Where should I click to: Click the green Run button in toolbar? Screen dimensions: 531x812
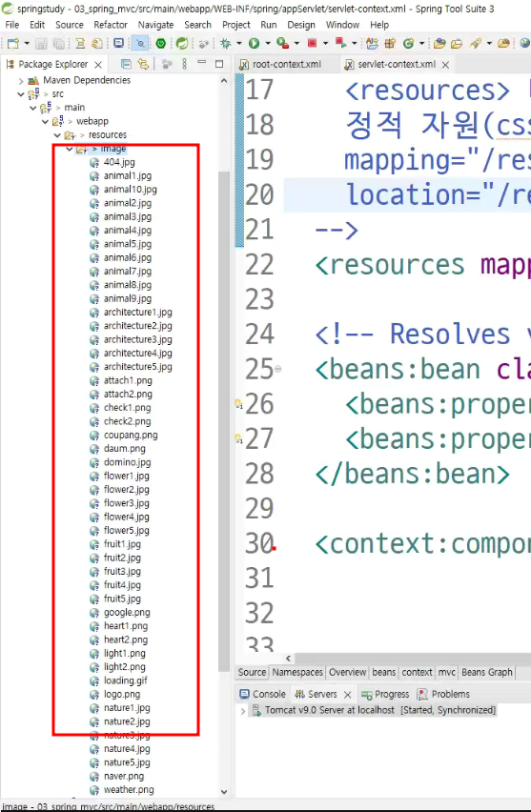coord(254,44)
